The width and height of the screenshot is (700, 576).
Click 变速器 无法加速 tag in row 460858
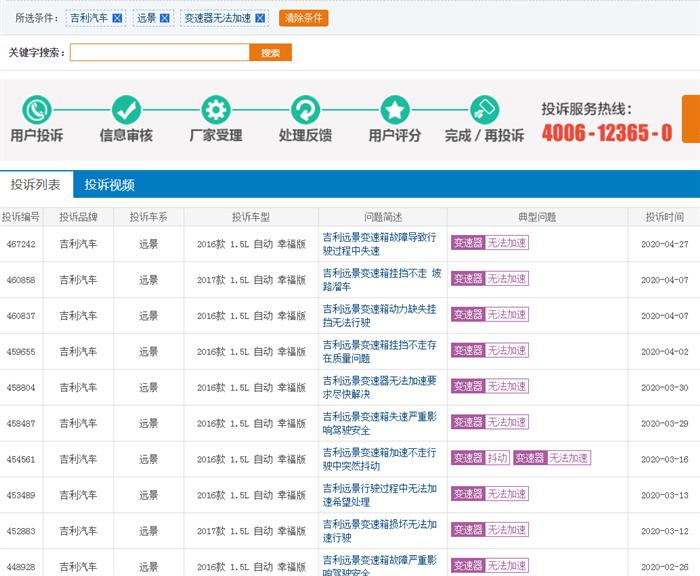point(490,279)
